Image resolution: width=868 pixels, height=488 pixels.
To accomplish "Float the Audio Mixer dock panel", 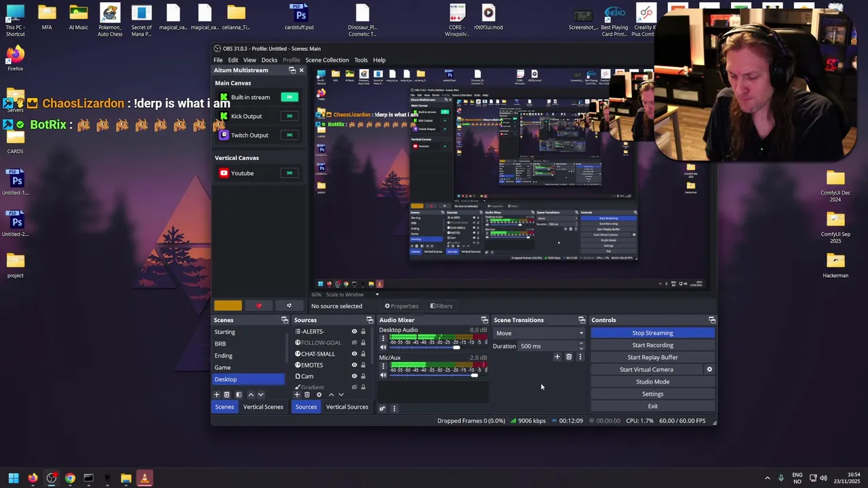I will coord(484,320).
